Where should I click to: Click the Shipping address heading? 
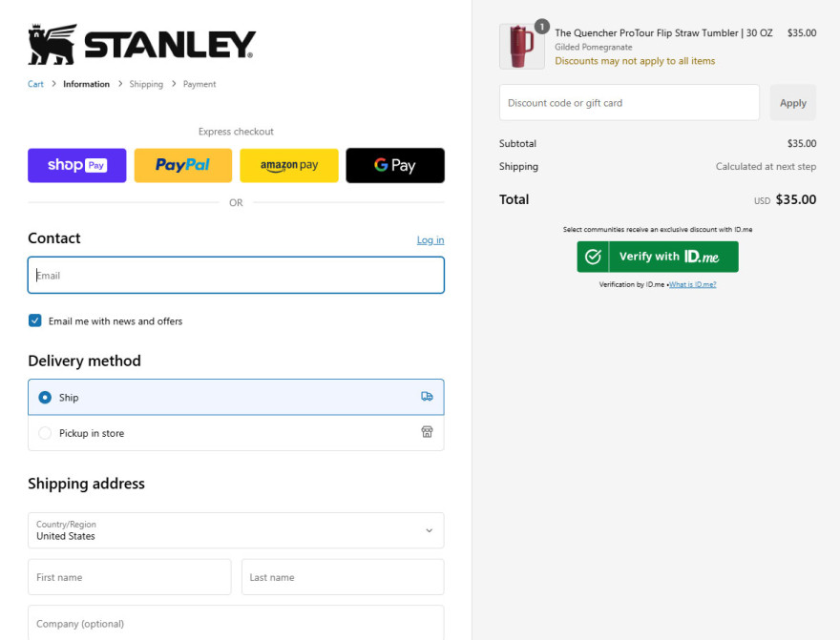[86, 484]
